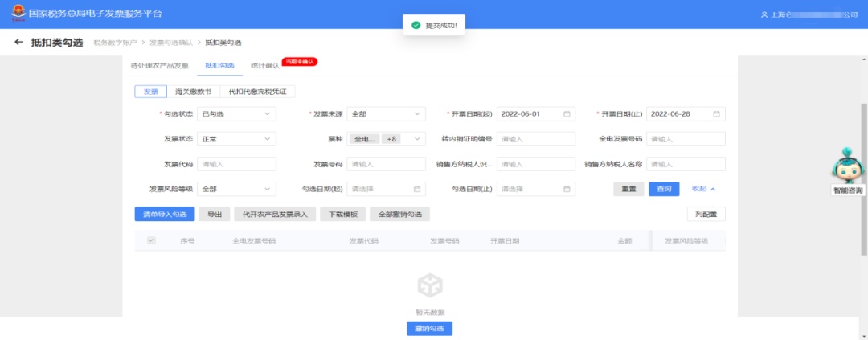
Task: Click the 下载模板 button
Action: 342,215
